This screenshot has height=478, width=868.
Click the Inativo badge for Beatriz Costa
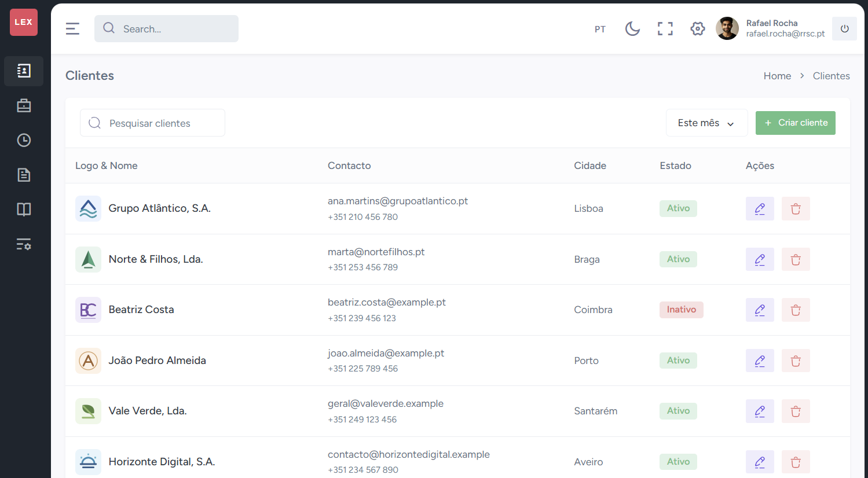coord(681,310)
